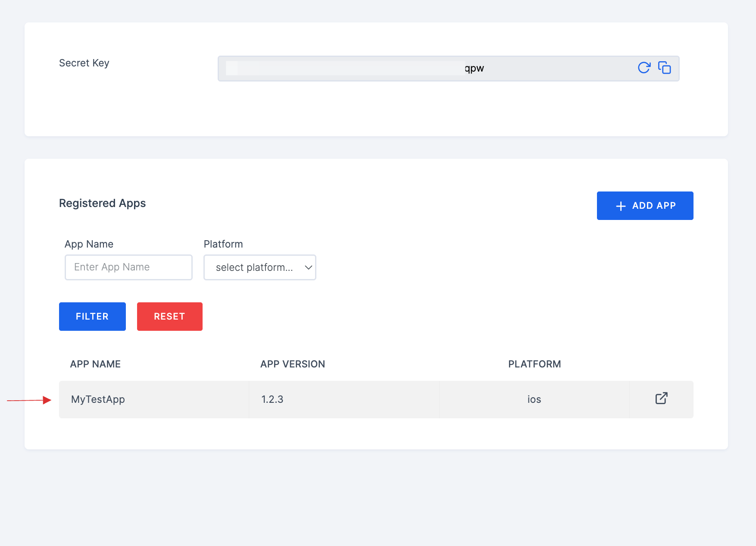Click the Secret Key value field
Image resolution: width=756 pixels, height=546 pixels.
point(448,69)
